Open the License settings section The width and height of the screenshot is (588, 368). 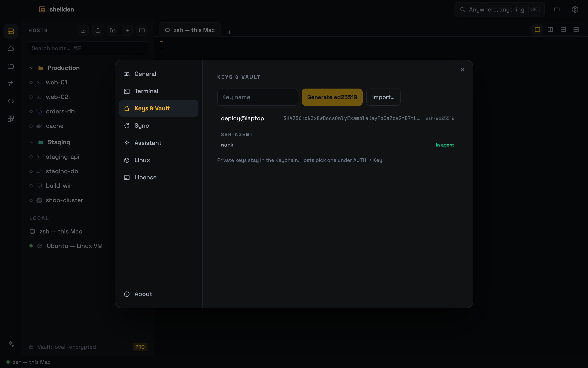point(159,177)
